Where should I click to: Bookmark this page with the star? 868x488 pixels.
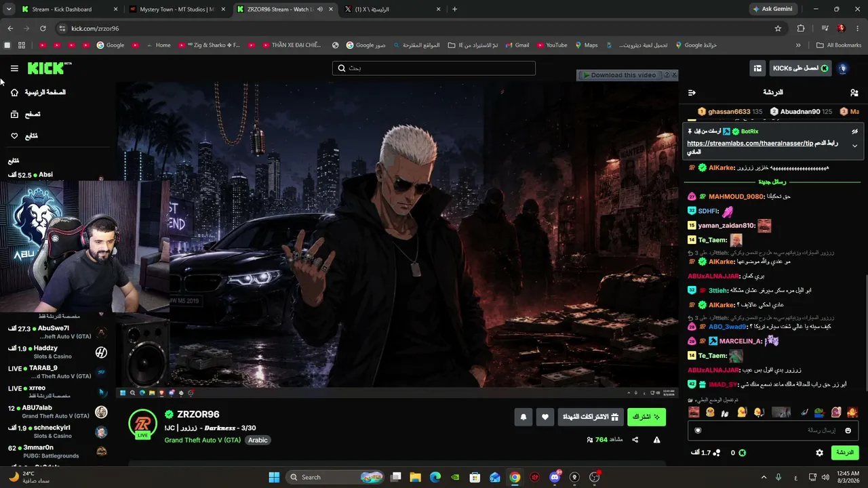coord(778,28)
